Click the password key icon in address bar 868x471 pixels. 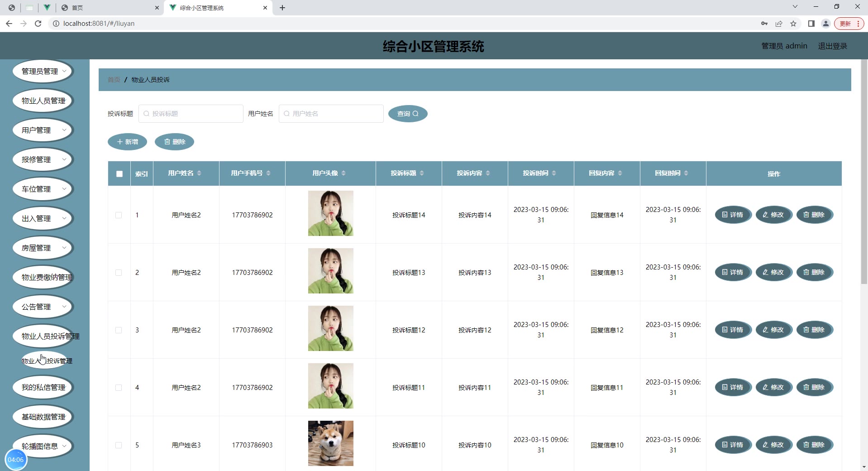click(x=764, y=24)
